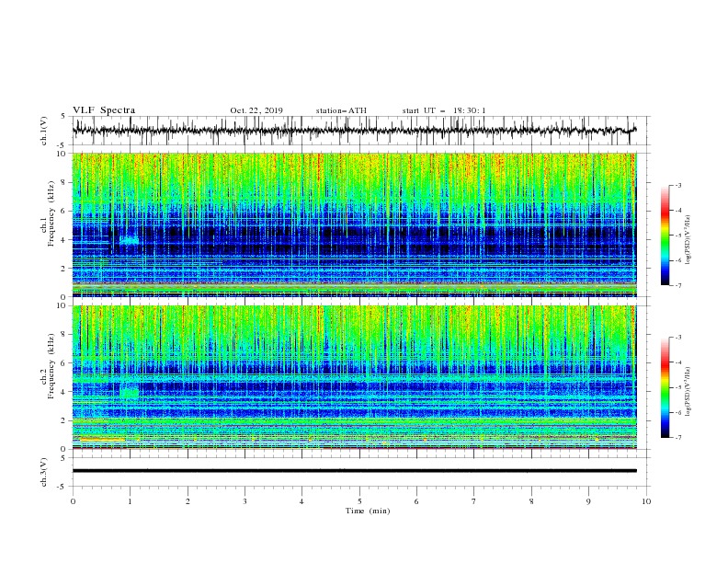
Task: Click time axis tick label "3"
Action: click(x=245, y=501)
